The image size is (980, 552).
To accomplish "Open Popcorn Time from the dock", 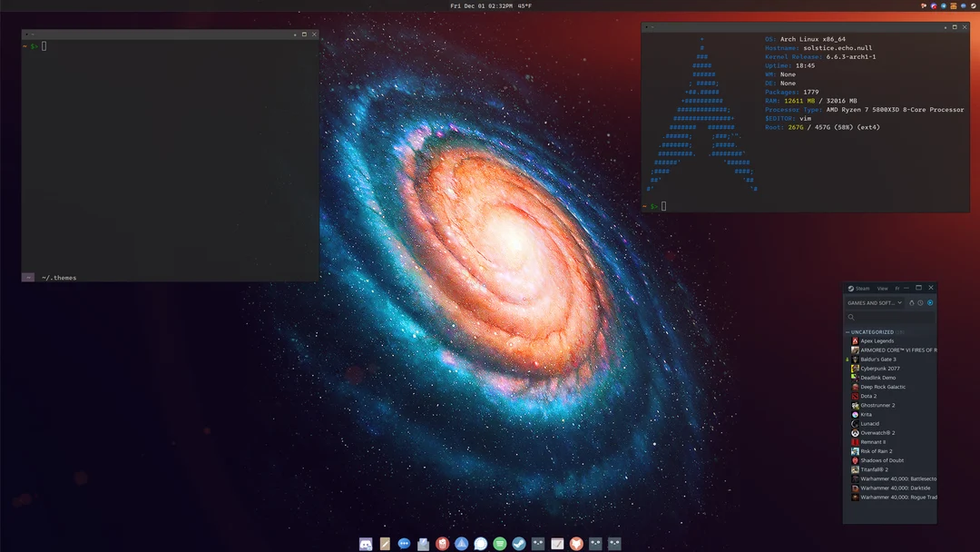I will point(443,543).
